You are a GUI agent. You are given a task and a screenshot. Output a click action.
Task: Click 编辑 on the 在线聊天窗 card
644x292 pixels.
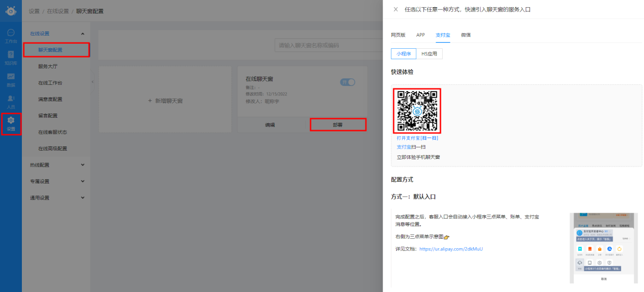point(270,125)
